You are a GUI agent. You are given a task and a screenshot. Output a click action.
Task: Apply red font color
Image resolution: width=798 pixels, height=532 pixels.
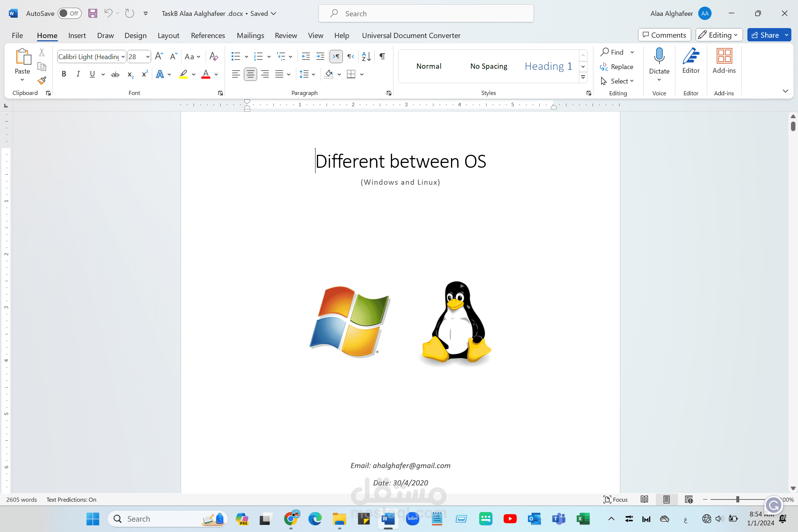pyautogui.click(x=206, y=74)
